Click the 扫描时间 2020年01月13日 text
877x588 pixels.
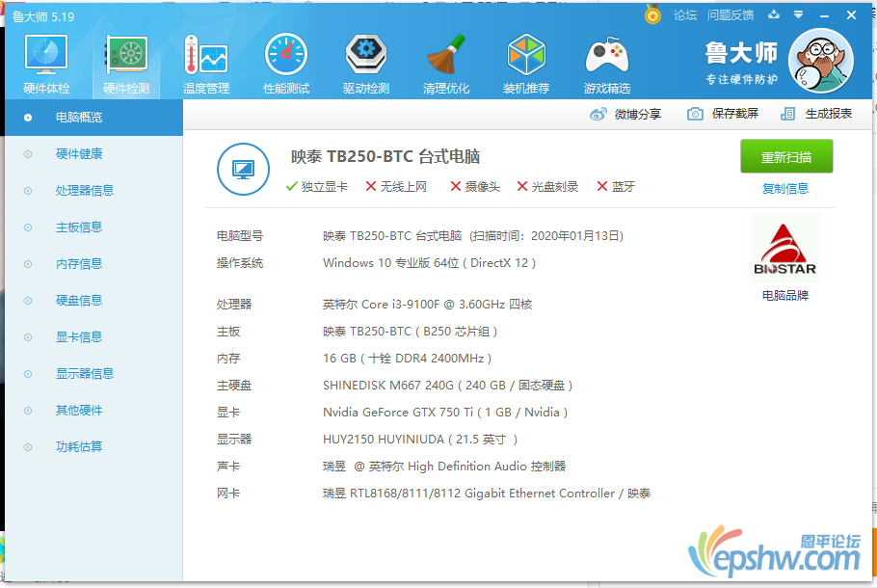[546, 236]
